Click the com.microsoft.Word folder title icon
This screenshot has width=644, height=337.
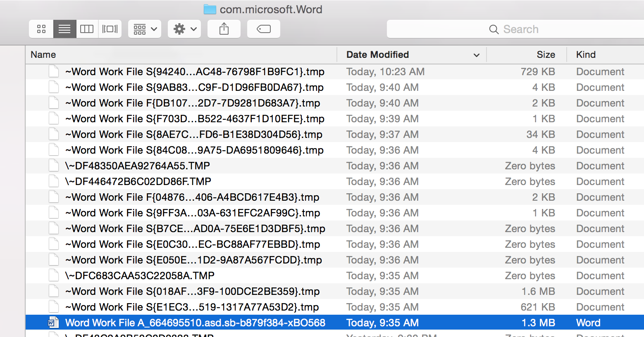[x=210, y=9]
